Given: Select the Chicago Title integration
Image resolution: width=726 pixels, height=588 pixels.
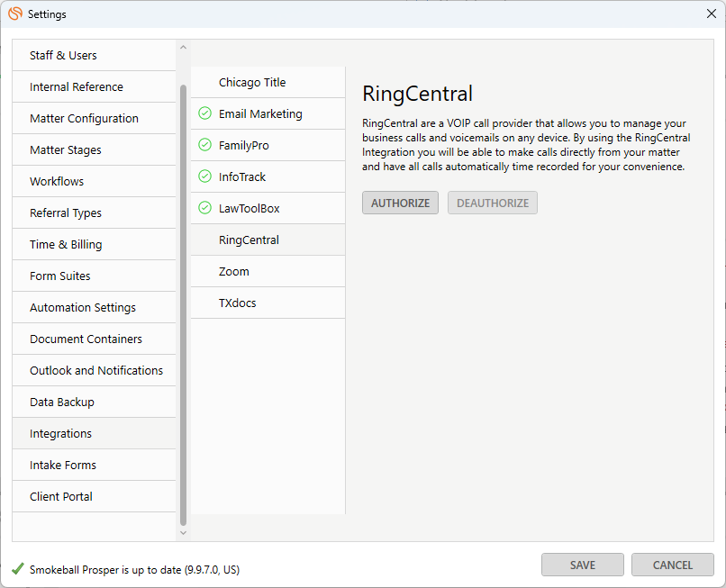Looking at the screenshot, I should click(x=268, y=83).
